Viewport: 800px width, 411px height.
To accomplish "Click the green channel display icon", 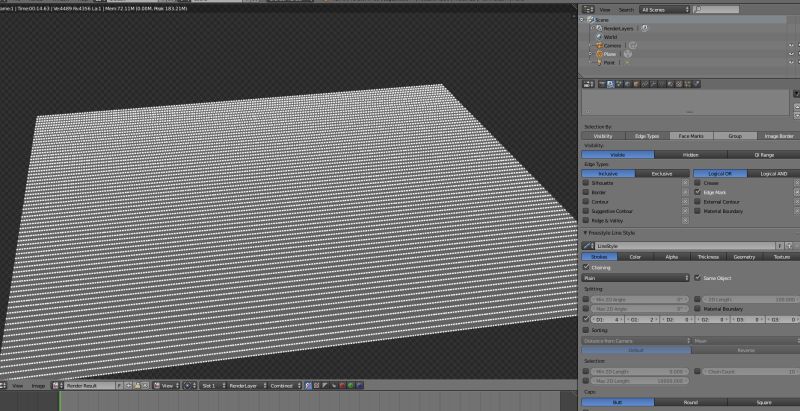I will (x=351, y=386).
